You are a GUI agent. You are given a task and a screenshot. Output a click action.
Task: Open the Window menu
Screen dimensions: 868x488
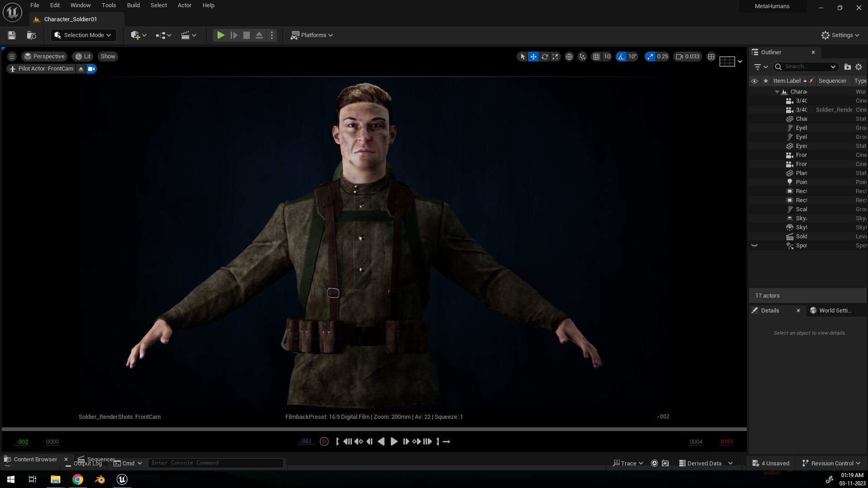click(81, 5)
